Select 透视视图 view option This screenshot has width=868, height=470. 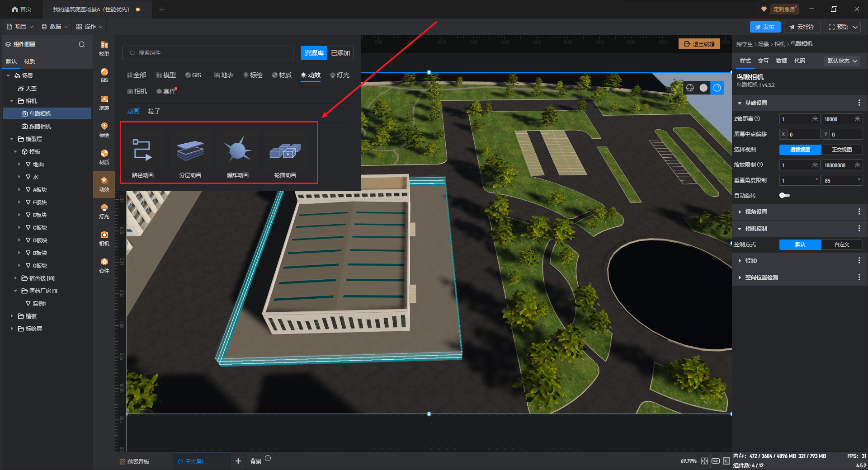[x=800, y=150]
